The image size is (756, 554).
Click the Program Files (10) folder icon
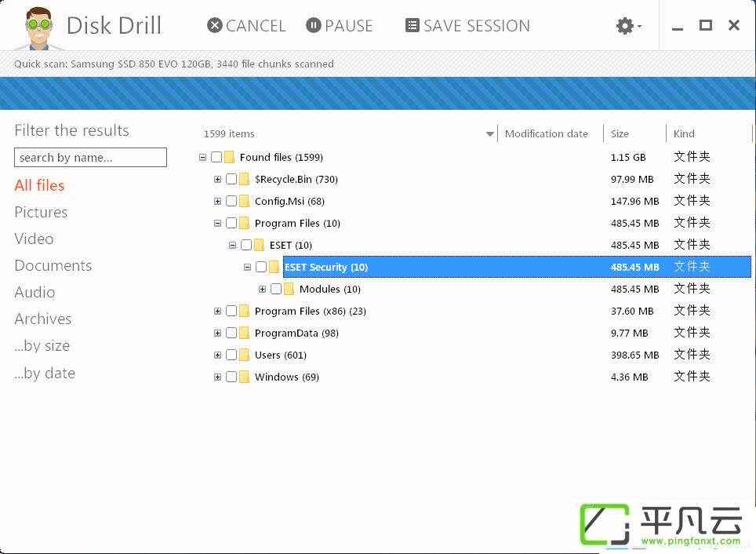pyautogui.click(x=245, y=224)
